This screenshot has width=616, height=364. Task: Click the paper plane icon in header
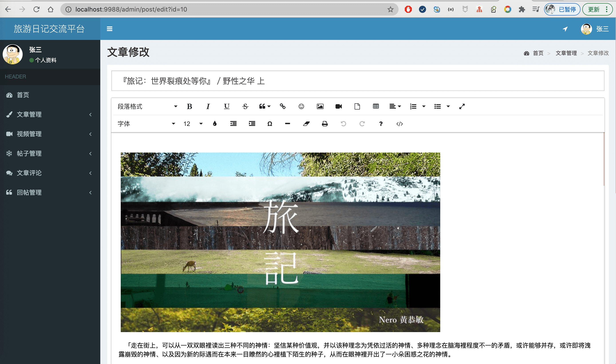point(565,29)
